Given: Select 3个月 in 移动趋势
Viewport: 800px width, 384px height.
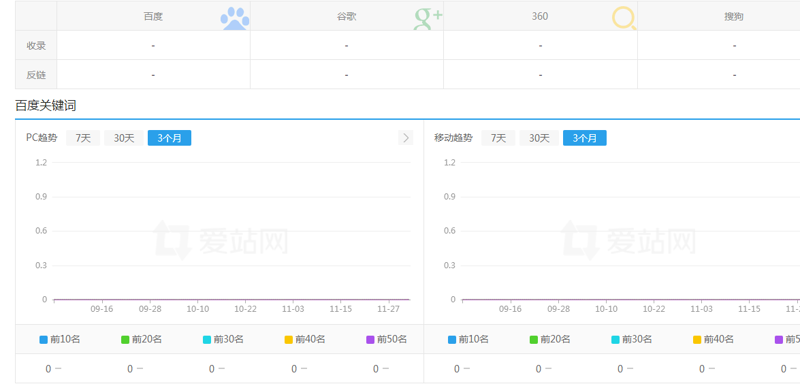Looking at the screenshot, I should tap(585, 138).
